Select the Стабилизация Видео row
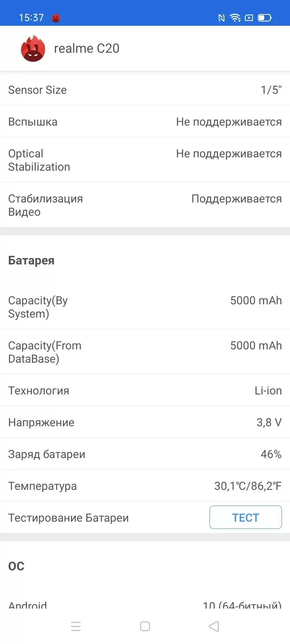This screenshot has width=290, height=644. point(145,205)
